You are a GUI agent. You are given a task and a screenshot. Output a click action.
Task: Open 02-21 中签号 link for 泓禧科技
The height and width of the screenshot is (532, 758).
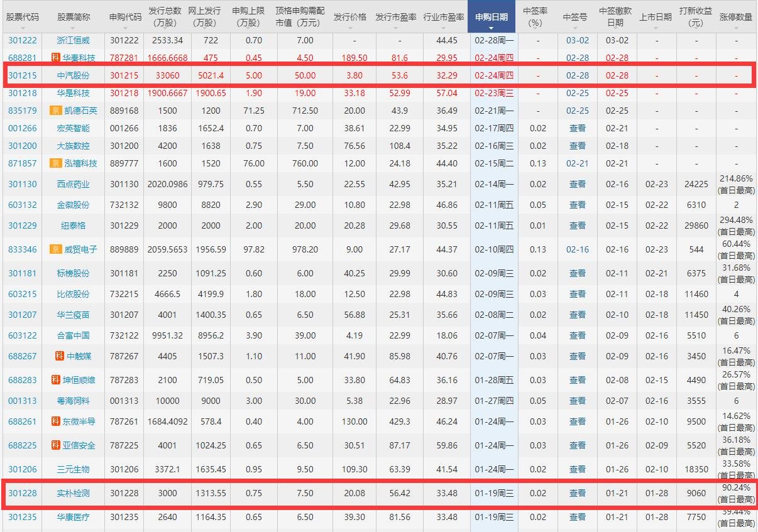coord(578,163)
